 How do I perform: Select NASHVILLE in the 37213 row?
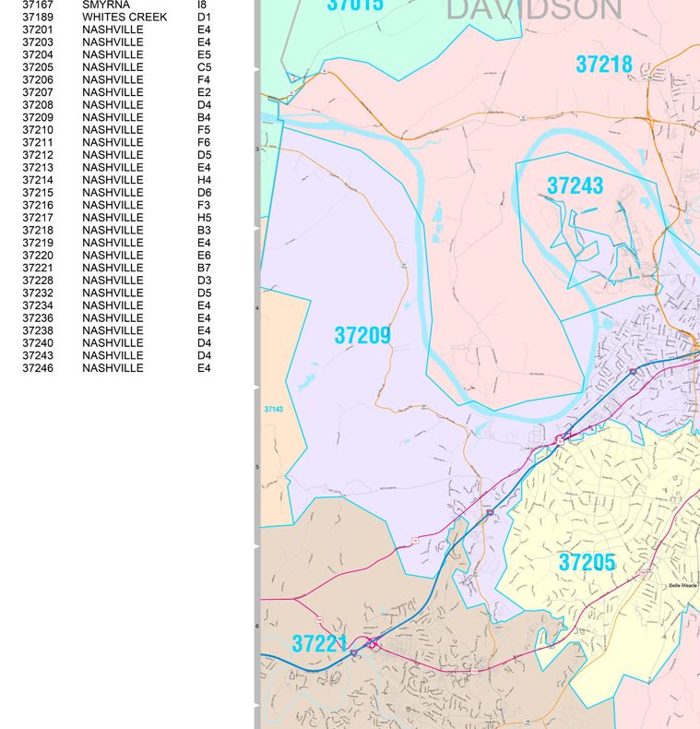click(113, 168)
